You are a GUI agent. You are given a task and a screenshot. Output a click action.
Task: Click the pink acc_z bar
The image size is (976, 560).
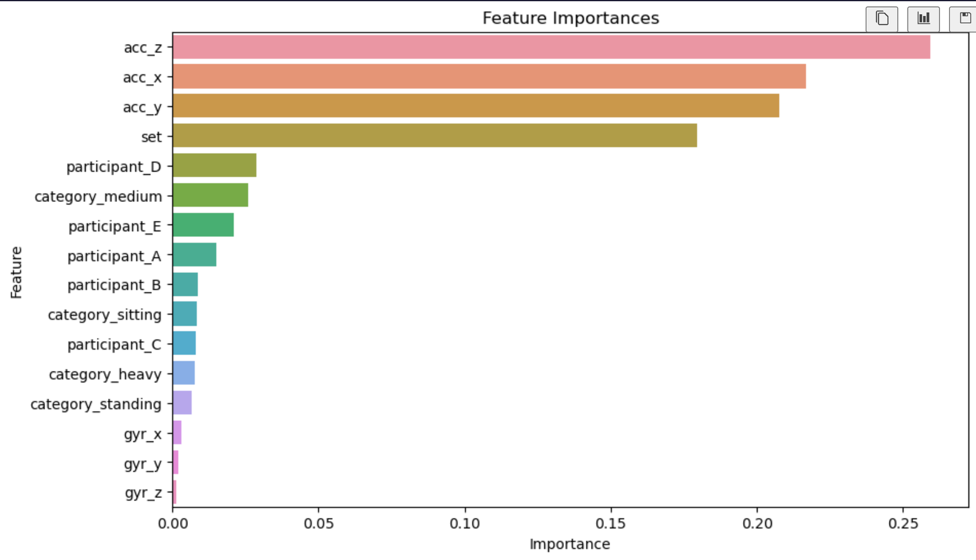551,47
